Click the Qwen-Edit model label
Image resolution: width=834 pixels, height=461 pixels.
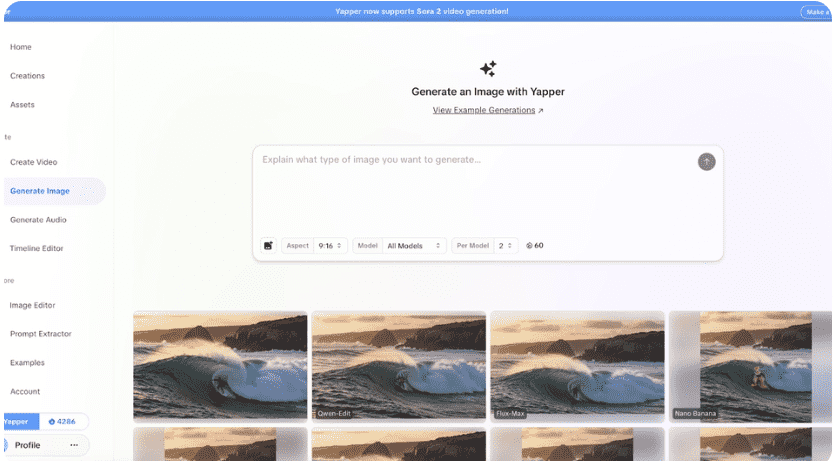coord(334,413)
